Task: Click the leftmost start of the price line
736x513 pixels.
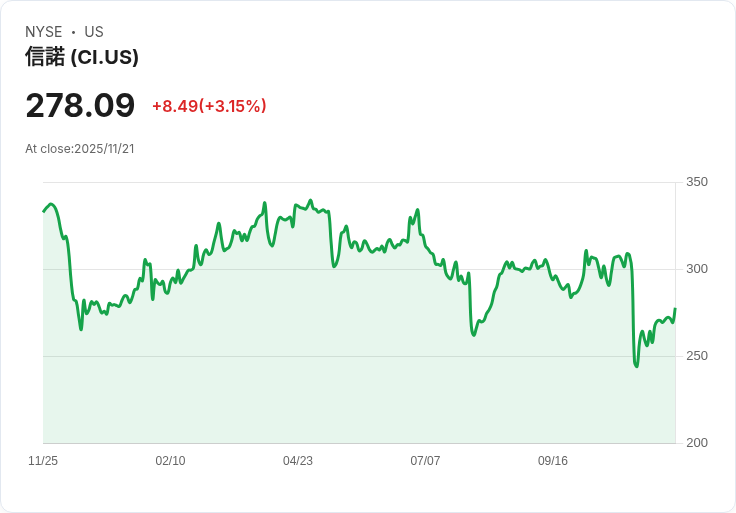Action: click(44, 211)
